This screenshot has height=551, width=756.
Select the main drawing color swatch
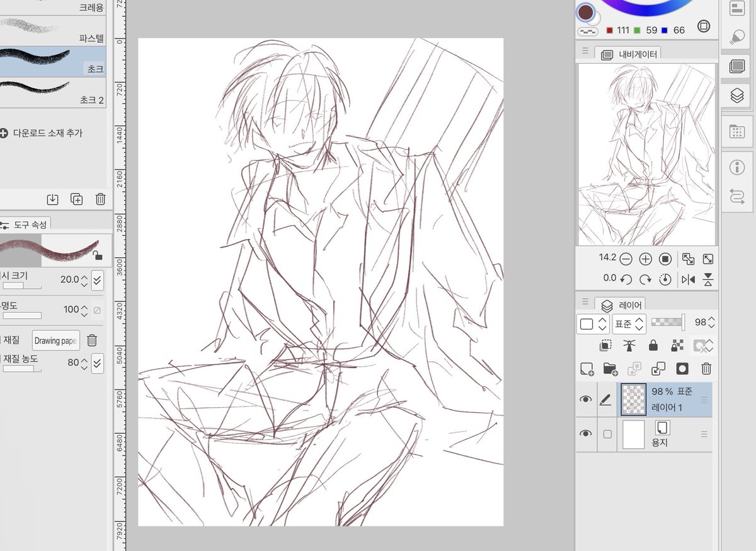(x=586, y=12)
